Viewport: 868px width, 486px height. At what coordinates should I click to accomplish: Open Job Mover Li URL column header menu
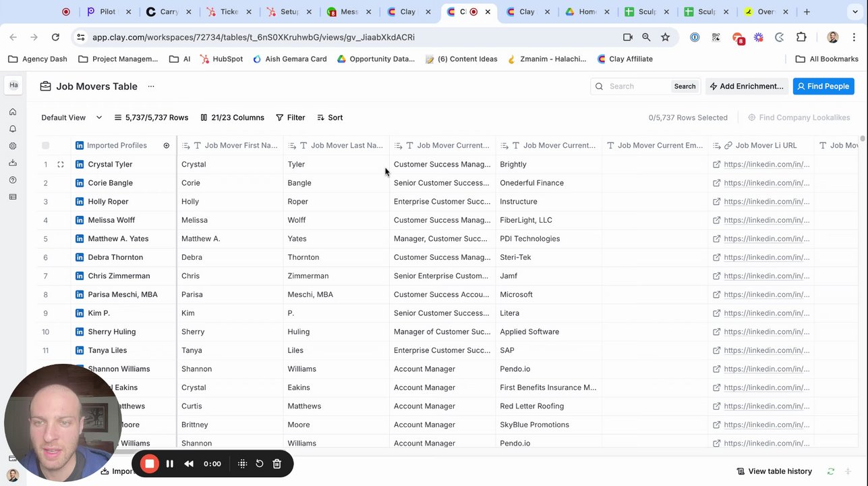point(761,145)
